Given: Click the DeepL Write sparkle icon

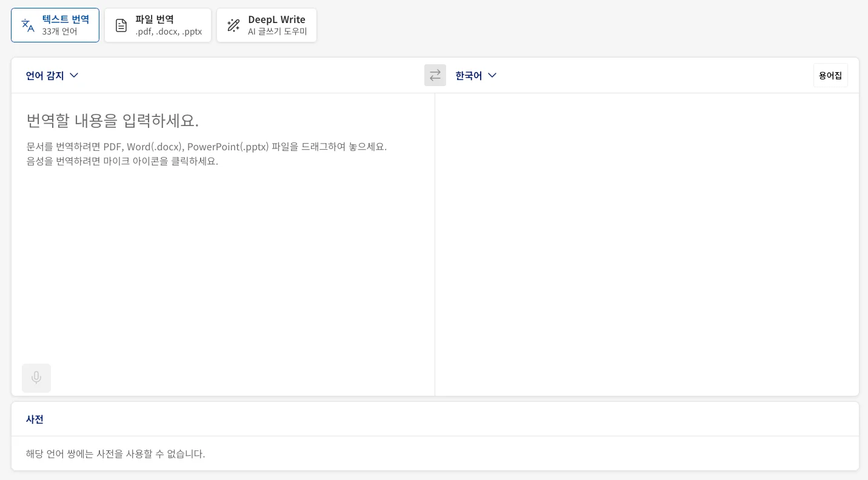Looking at the screenshot, I should click(x=233, y=25).
